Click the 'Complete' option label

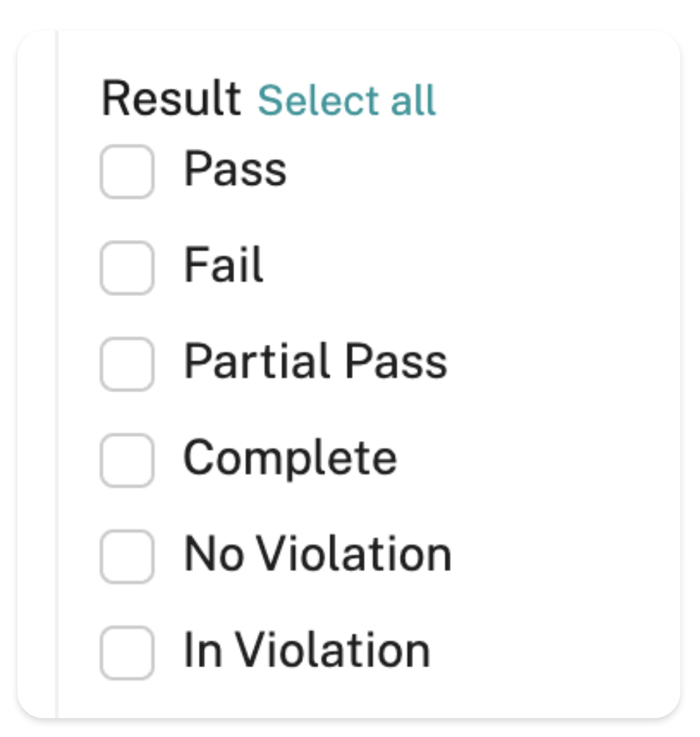pyautogui.click(x=290, y=459)
